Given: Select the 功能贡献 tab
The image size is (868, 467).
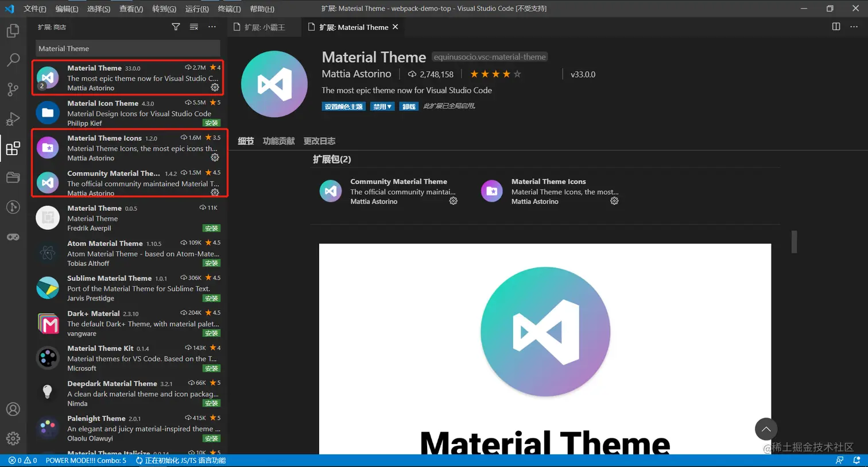Looking at the screenshot, I should [x=278, y=141].
